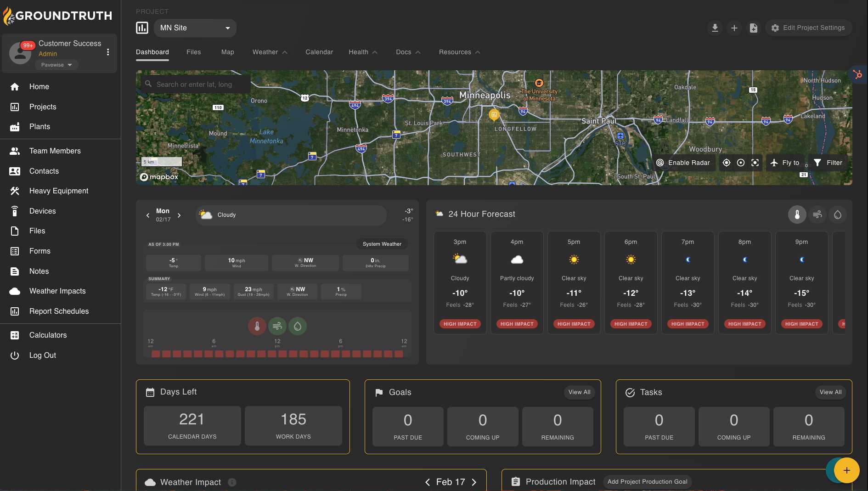Viewport: 868px width, 491px height.
Task: Expand the Pavewise organization dropdown
Action: (56, 65)
